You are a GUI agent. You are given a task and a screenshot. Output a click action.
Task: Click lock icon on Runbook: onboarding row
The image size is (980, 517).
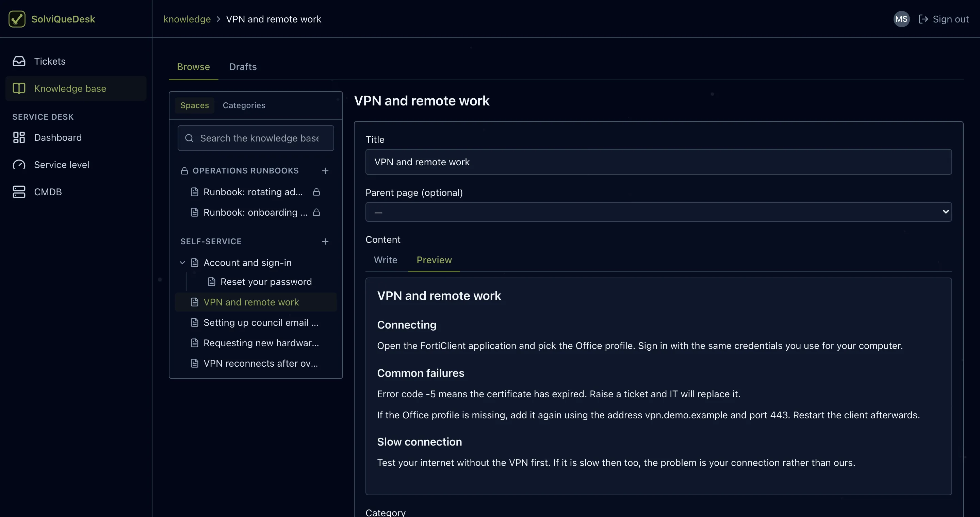click(316, 212)
